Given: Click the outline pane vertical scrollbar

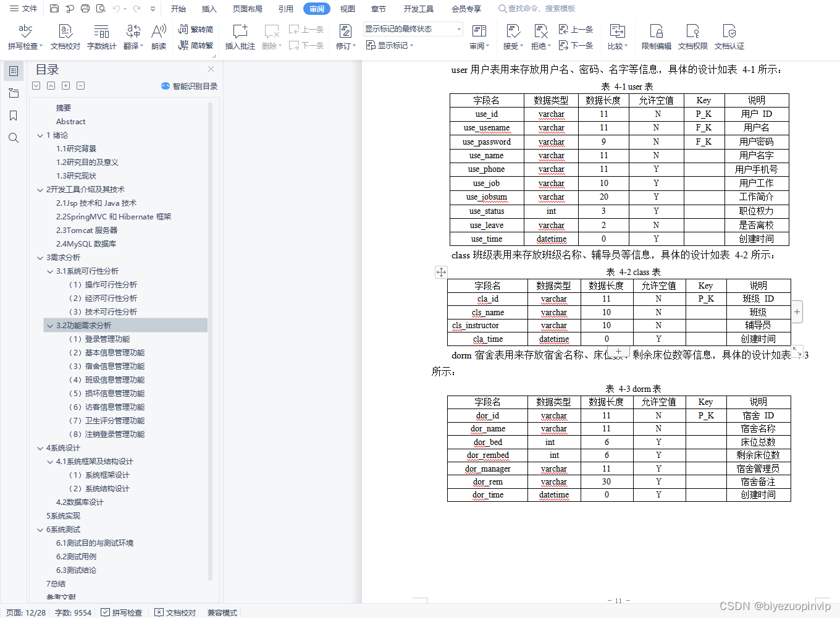Looking at the screenshot, I should 211,340.
